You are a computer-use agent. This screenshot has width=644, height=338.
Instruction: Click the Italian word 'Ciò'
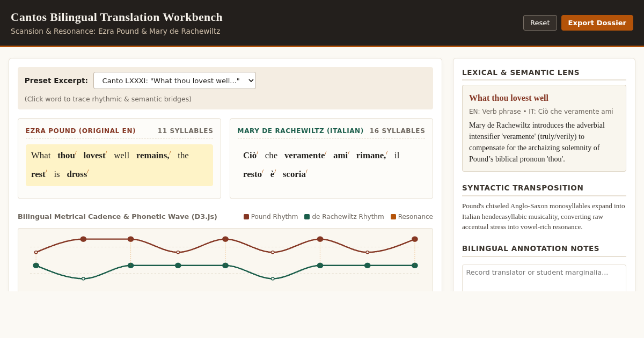pyautogui.click(x=250, y=156)
